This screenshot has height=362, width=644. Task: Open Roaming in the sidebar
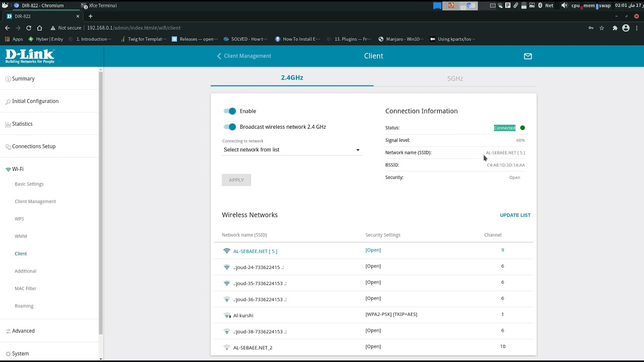click(x=24, y=306)
